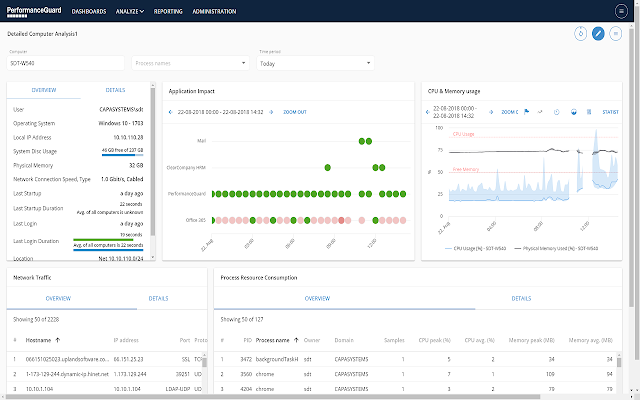Switch to Details tab in Process Resource Consumption
640x400 pixels.
(521, 298)
